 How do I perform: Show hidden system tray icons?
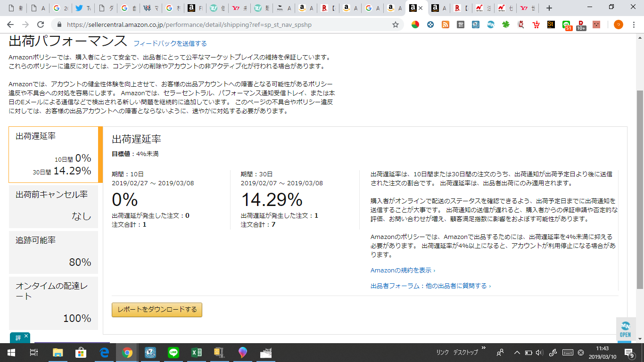click(x=517, y=353)
